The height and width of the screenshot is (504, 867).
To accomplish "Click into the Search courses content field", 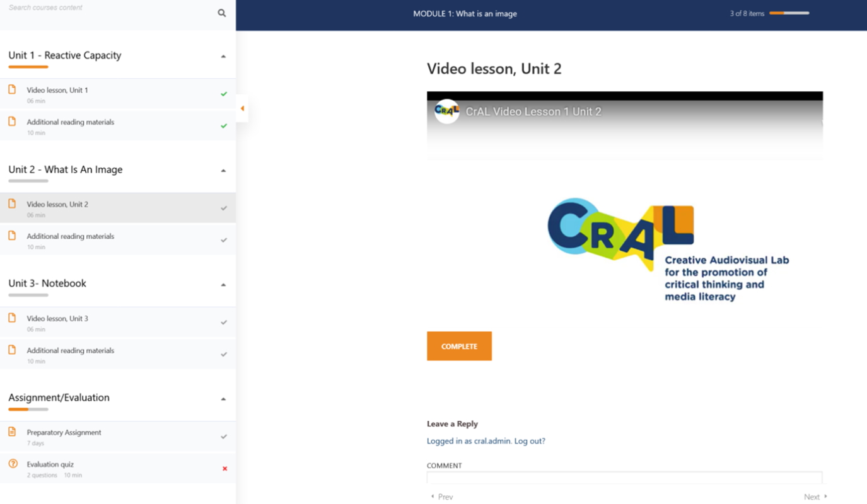I will pyautogui.click(x=107, y=8).
